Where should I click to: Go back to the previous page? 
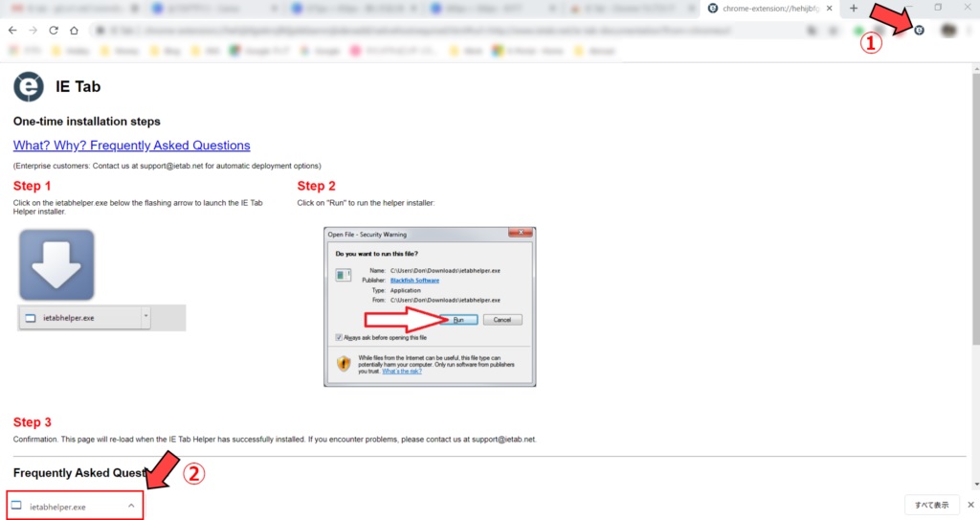(12, 30)
